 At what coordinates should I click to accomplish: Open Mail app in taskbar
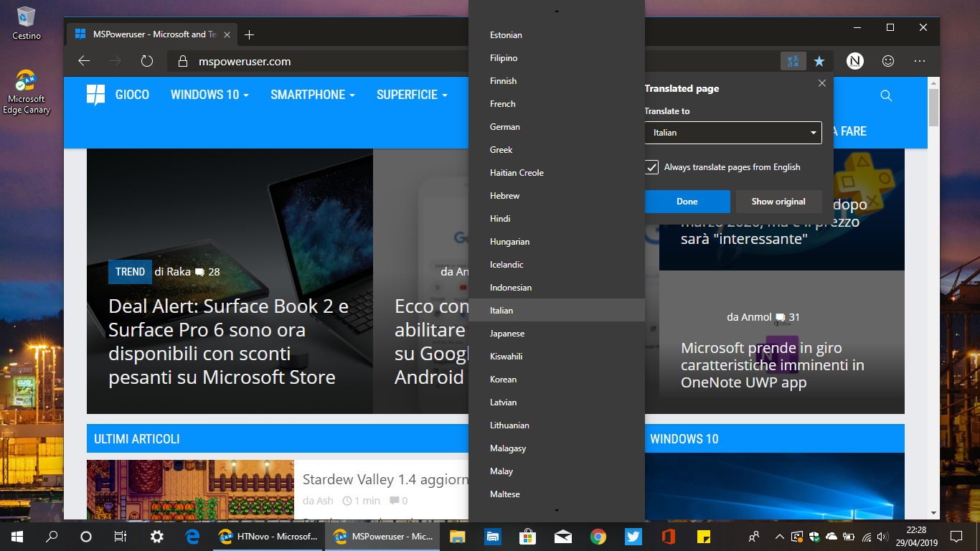coord(563,537)
